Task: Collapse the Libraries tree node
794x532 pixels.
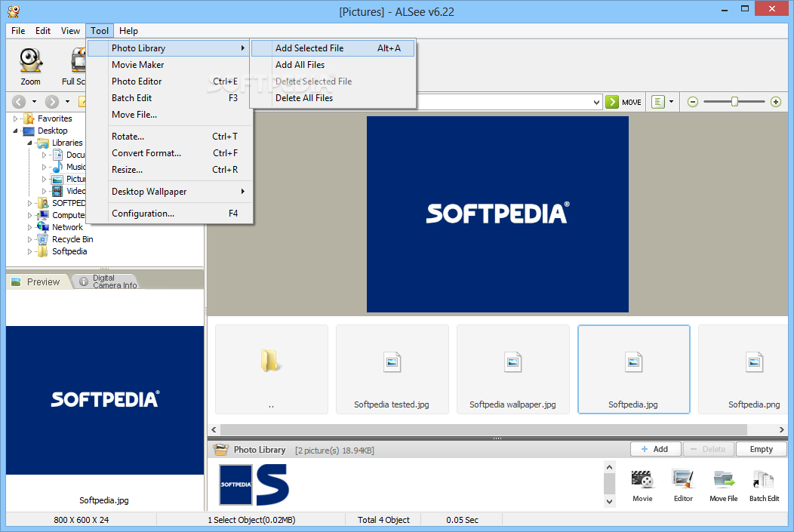Action: pos(29,143)
